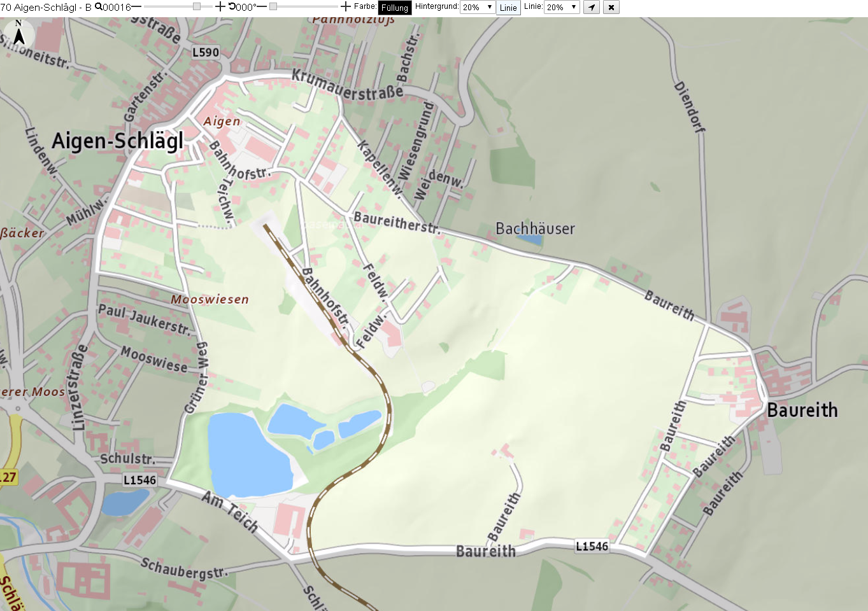Click the rotation minus icon
Viewport: 868px width, 611px height.
pyautogui.click(x=261, y=6)
